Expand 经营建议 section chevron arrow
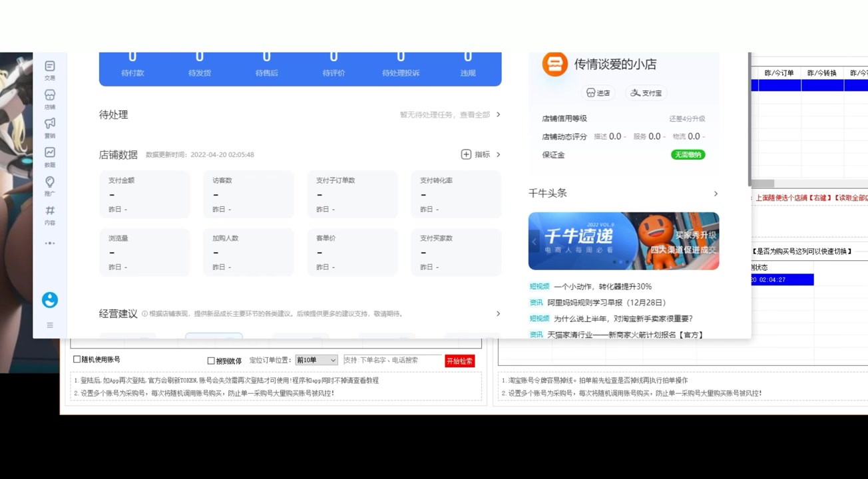The width and height of the screenshot is (868, 479). coord(498,313)
